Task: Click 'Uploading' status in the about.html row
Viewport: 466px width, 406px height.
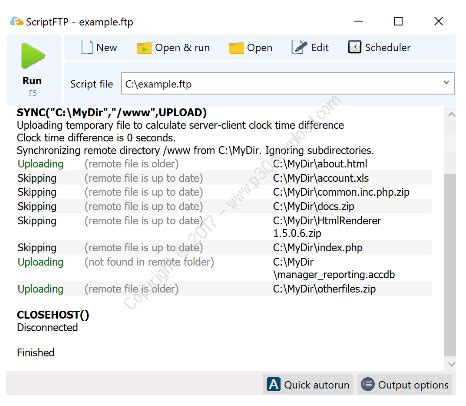Action: (40, 164)
